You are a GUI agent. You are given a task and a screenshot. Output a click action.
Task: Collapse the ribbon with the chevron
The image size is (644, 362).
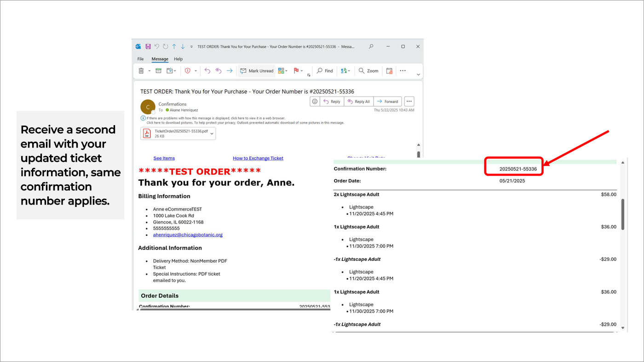tap(418, 75)
